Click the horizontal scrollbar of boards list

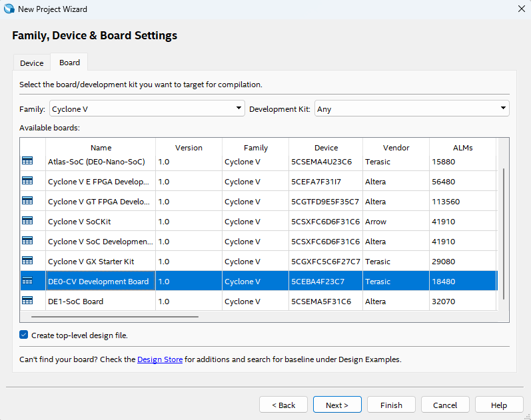(115, 317)
